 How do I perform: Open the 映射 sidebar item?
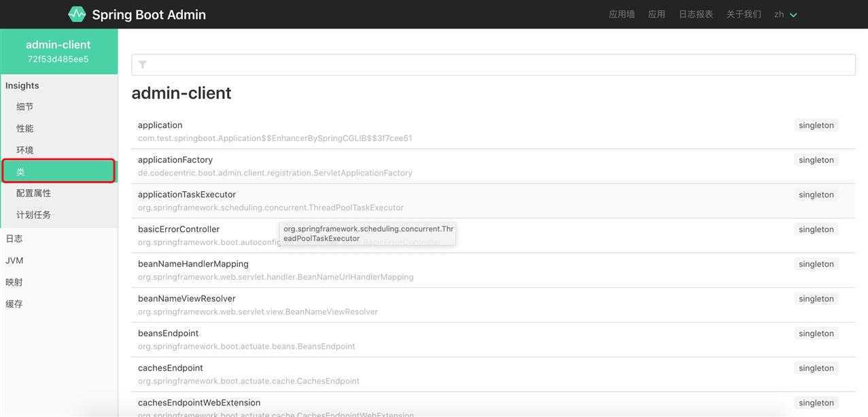(x=14, y=282)
